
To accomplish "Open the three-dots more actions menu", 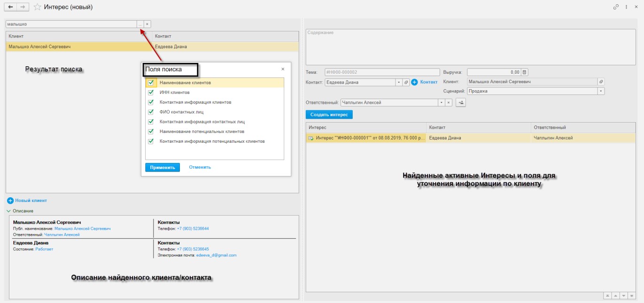I will (627, 7).
